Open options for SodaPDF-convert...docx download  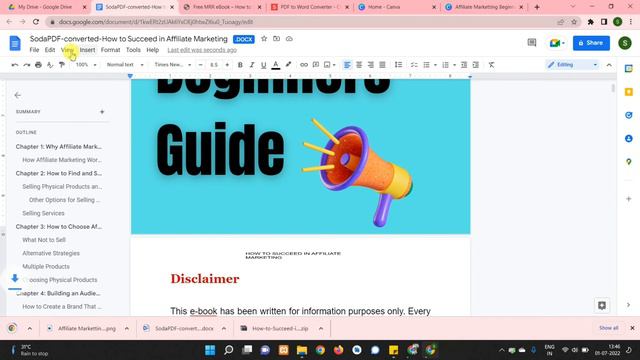pos(224,328)
